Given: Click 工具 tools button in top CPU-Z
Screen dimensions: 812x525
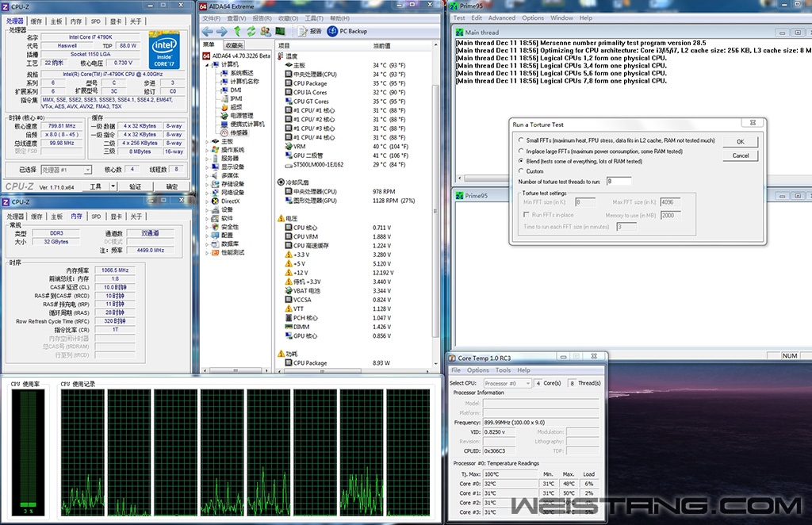Looking at the screenshot, I should 96,186.
